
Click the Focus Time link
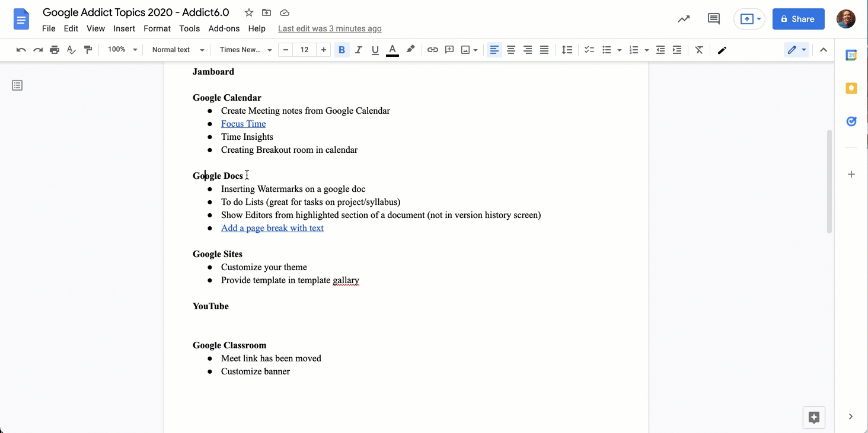tap(243, 124)
